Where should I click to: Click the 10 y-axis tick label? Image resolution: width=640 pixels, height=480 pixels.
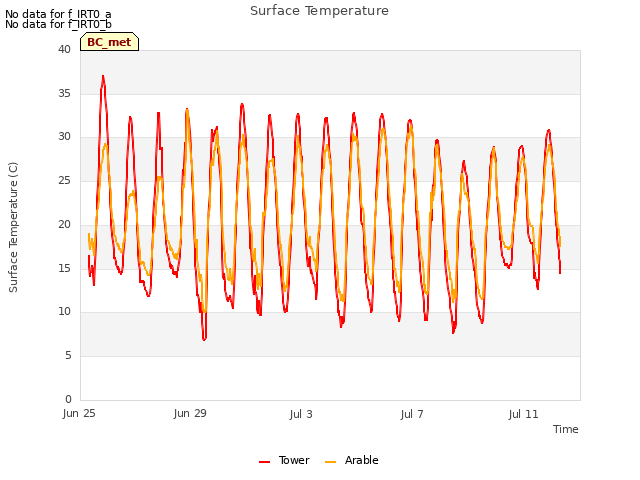coord(64,311)
